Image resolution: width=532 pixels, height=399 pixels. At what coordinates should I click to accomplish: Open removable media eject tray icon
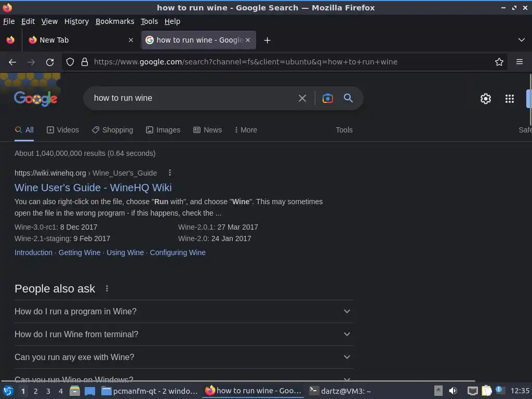pos(438,391)
